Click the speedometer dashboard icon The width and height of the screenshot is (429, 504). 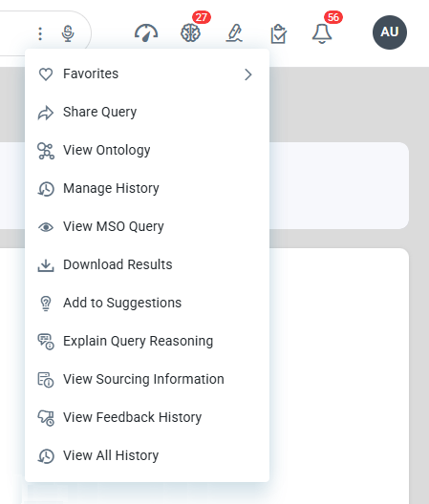(146, 32)
